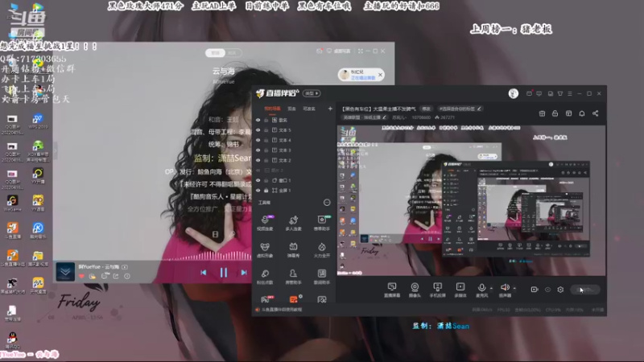The height and width of the screenshot is (362, 644).
Task: Edit the stream tags pencil field
Action: pyautogui.click(x=460, y=109)
